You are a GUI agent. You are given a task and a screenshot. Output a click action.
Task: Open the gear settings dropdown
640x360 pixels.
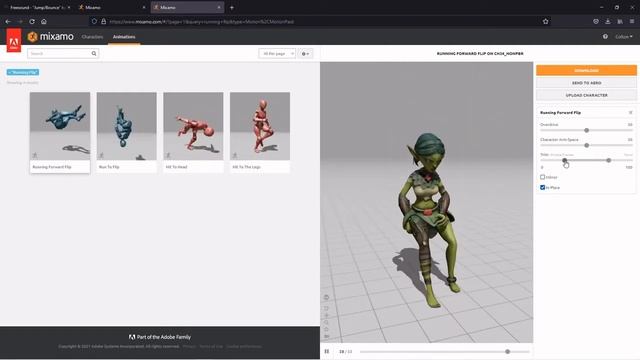pos(305,53)
